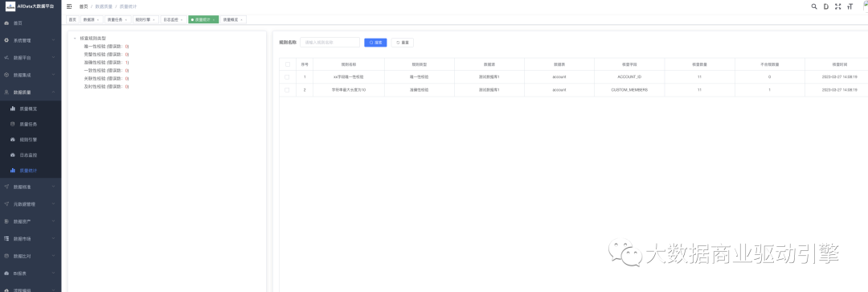868x292 pixels.
Task: Collapse the sidebar with the hamburger icon
Action: [69, 6]
